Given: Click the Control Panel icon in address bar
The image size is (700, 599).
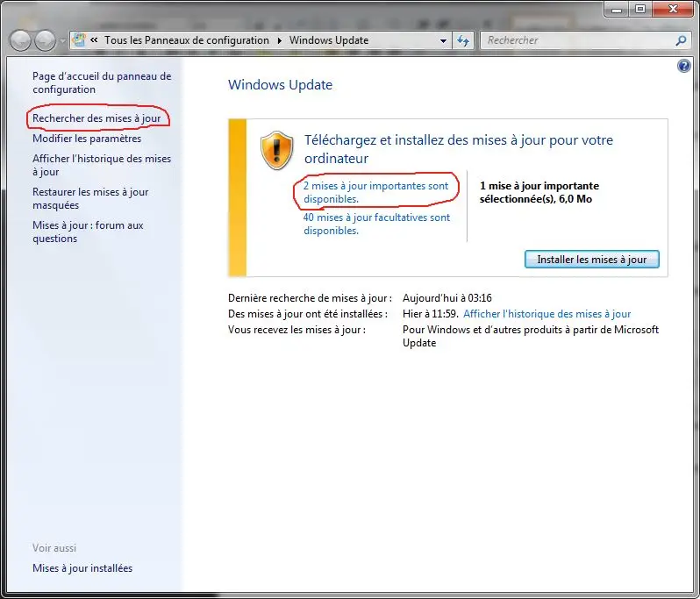Looking at the screenshot, I should pyautogui.click(x=80, y=40).
